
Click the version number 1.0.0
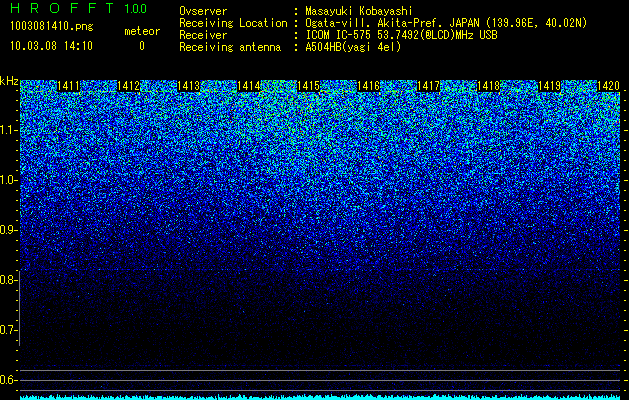136,9
